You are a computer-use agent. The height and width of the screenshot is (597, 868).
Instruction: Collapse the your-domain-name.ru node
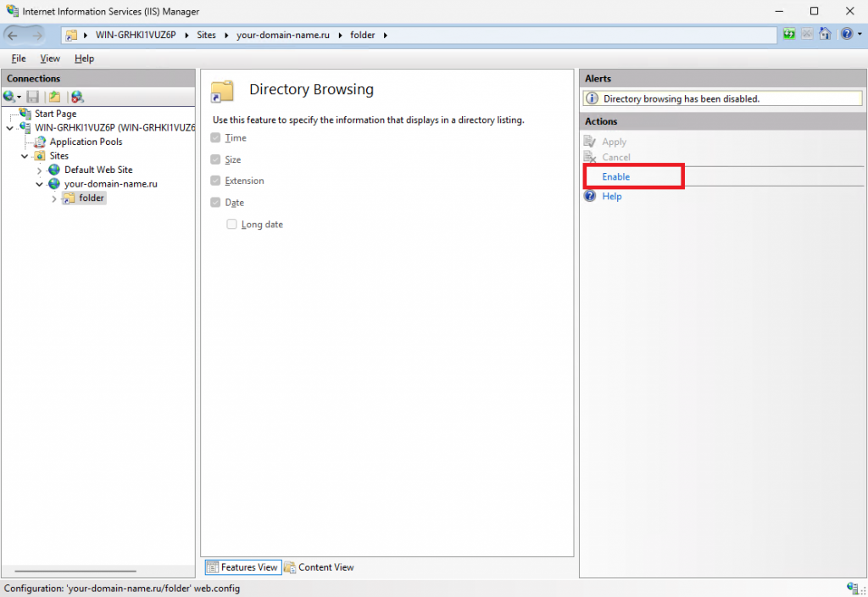point(39,184)
